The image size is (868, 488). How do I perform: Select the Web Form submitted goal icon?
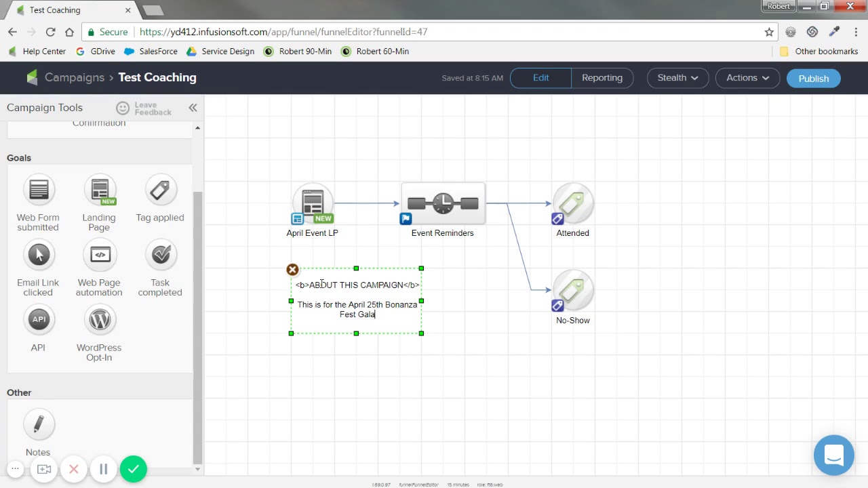(x=39, y=190)
